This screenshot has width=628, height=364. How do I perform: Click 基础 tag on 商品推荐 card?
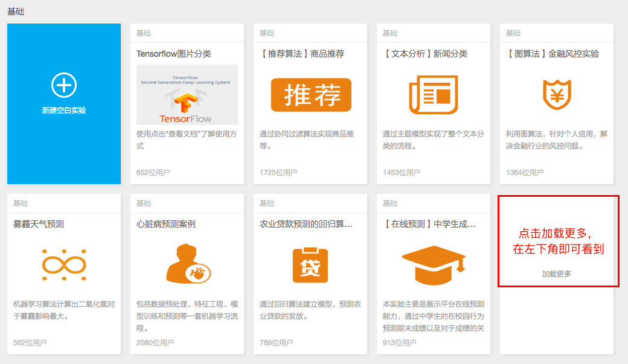point(267,33)
